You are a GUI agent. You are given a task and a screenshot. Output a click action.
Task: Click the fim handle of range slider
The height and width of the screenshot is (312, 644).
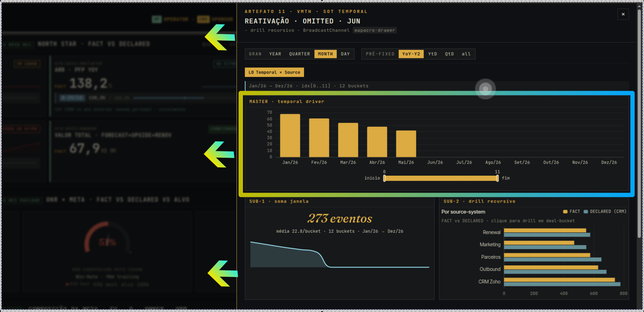tap(498, 178)
